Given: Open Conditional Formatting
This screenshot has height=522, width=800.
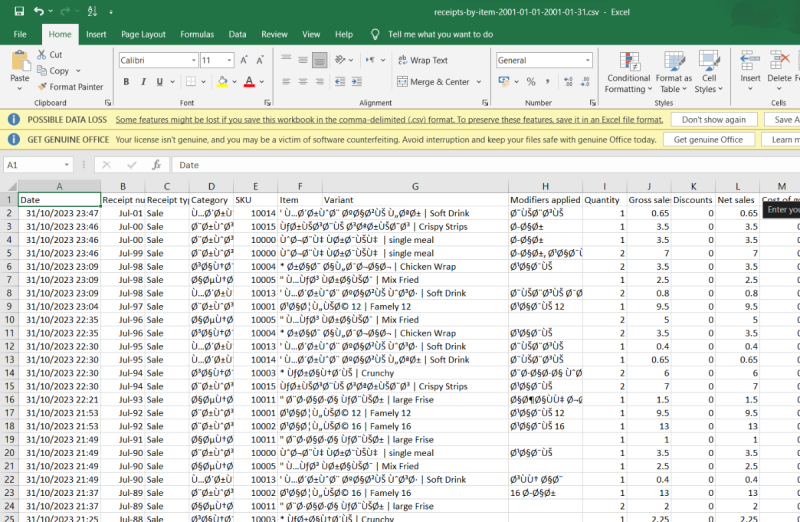Looking at the screenshot, I should 628,66.
